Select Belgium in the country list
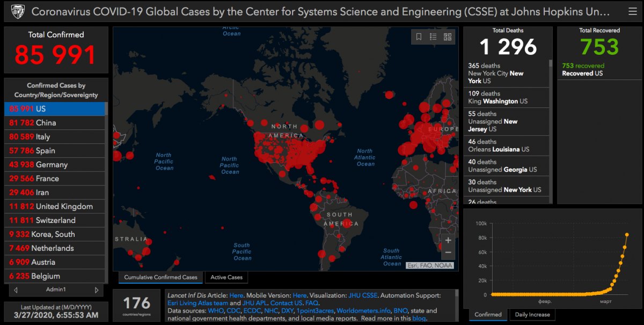Image resolution: width=644 pixels, height=325 pixels. click(x=54, y=276)
